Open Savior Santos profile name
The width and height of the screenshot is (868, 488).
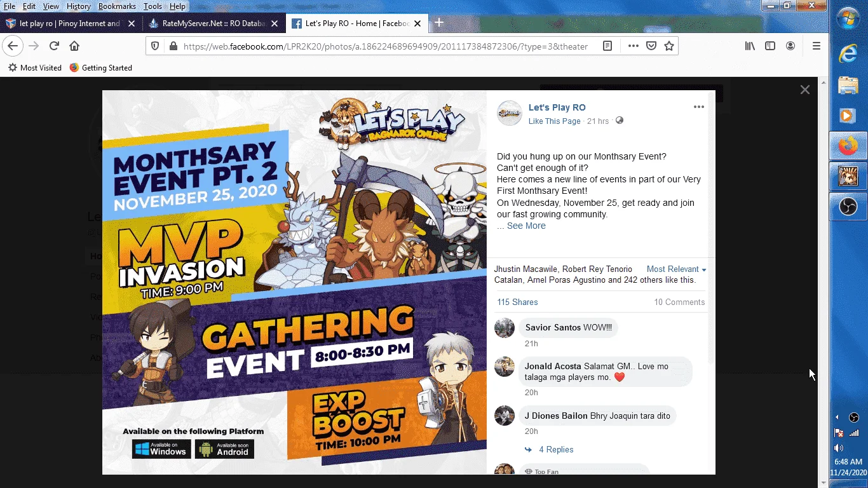coord(553,327)
